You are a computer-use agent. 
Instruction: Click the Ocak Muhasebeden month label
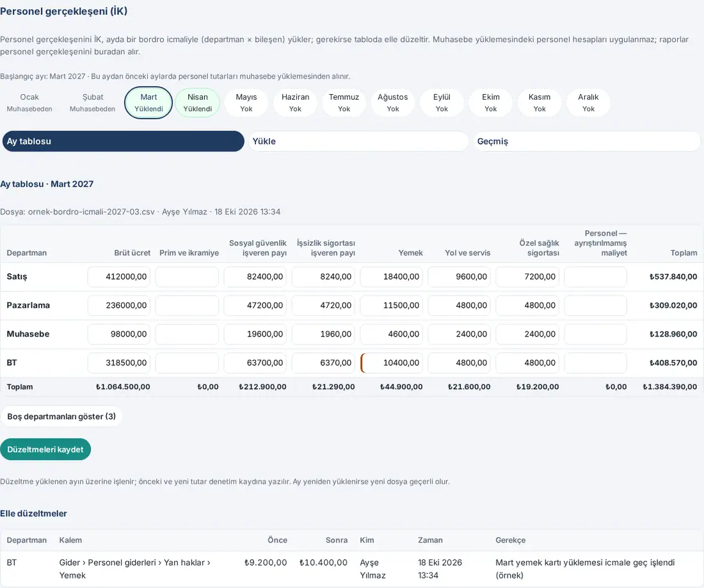[29, 103]
